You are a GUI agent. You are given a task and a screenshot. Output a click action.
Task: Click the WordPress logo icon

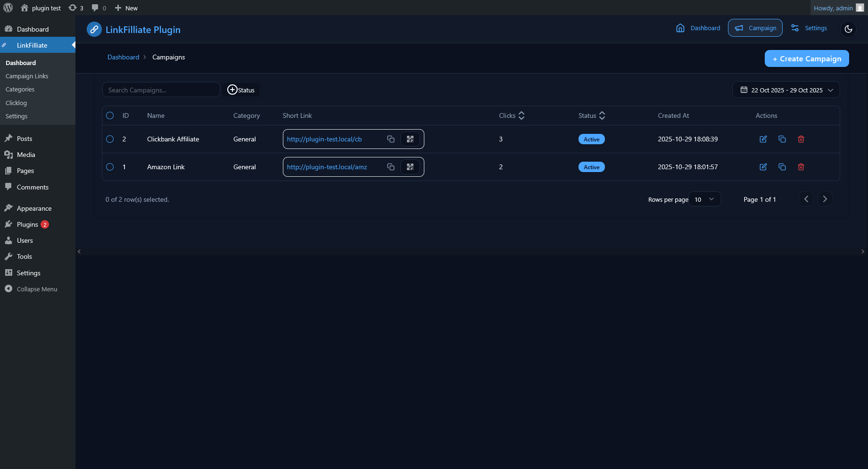click(x=8, y=8)
